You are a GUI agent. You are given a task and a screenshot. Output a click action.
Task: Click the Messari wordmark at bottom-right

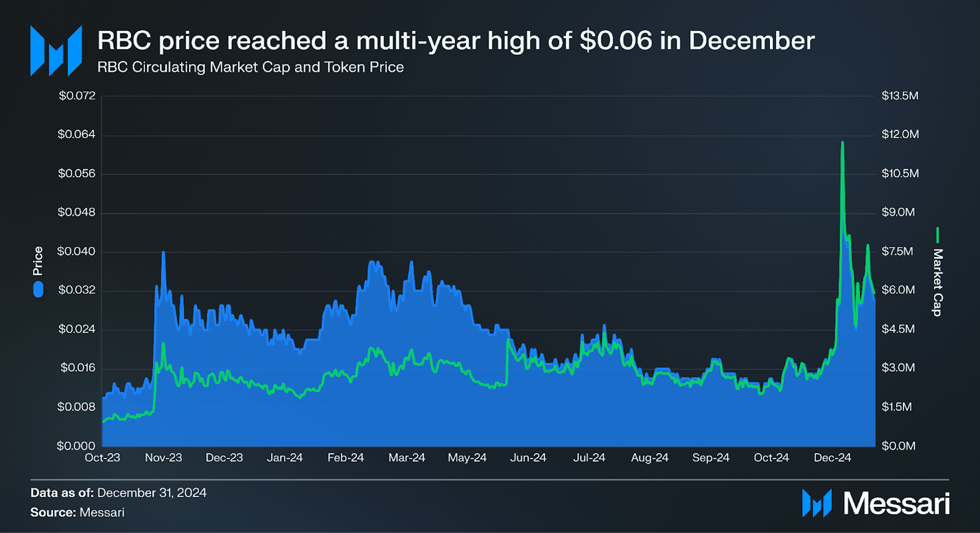pos(896,504)
